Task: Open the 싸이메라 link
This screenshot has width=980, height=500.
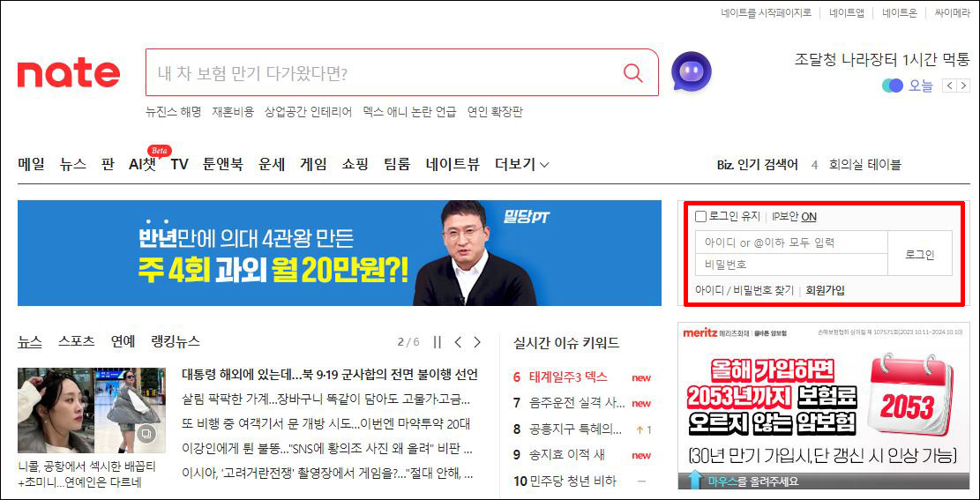Action: click(x=952, y=13)
